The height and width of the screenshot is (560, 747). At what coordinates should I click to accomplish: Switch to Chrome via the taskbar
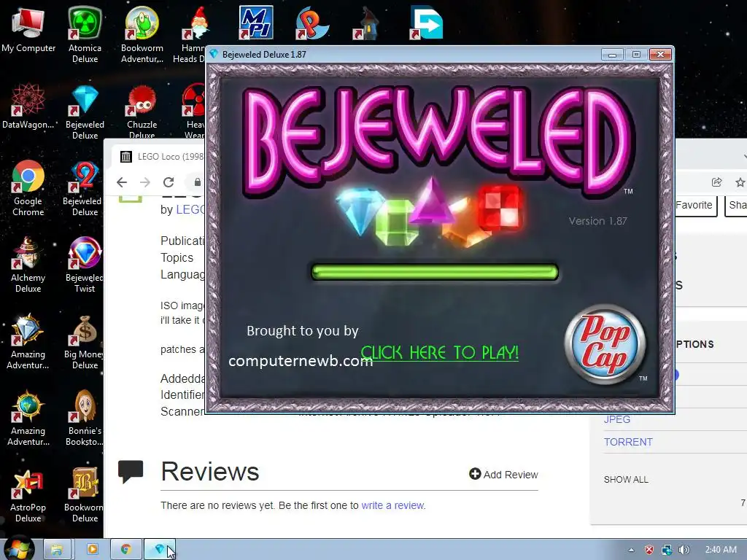coord(125,550)
